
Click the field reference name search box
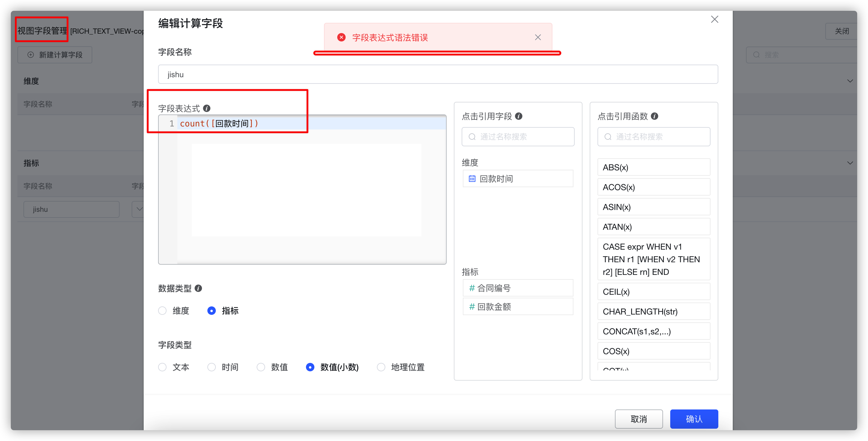coord(518,137)
